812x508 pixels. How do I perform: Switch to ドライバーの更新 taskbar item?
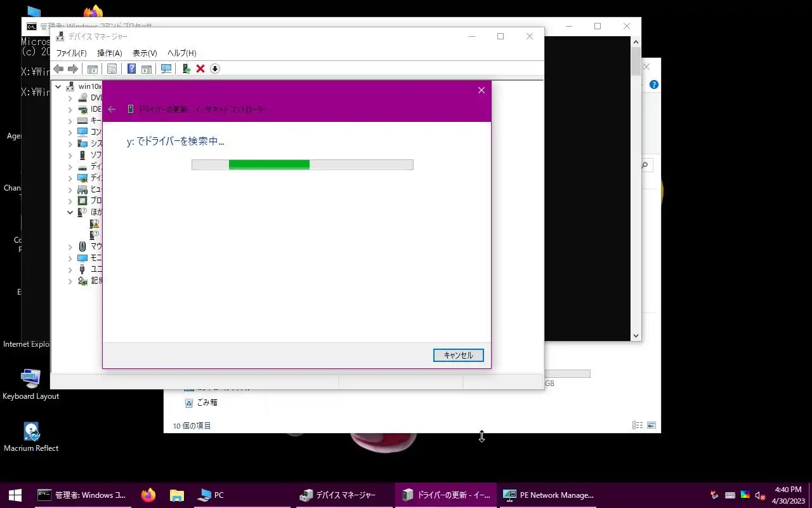(x=447, y=495)
